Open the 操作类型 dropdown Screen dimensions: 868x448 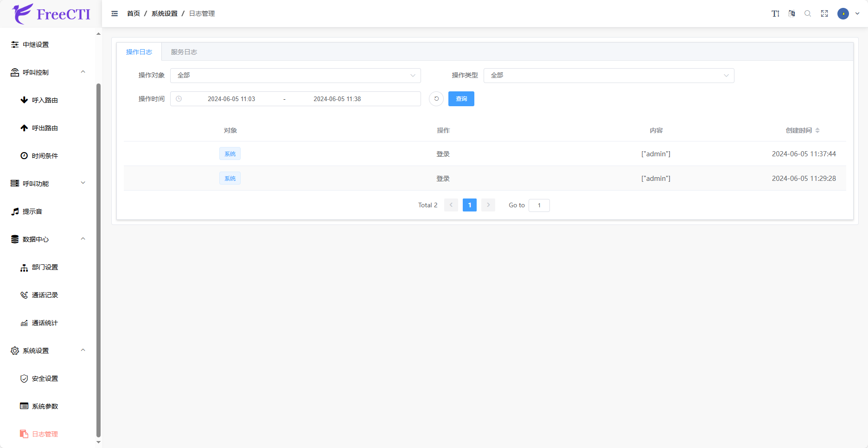click(x=608, y=76)
